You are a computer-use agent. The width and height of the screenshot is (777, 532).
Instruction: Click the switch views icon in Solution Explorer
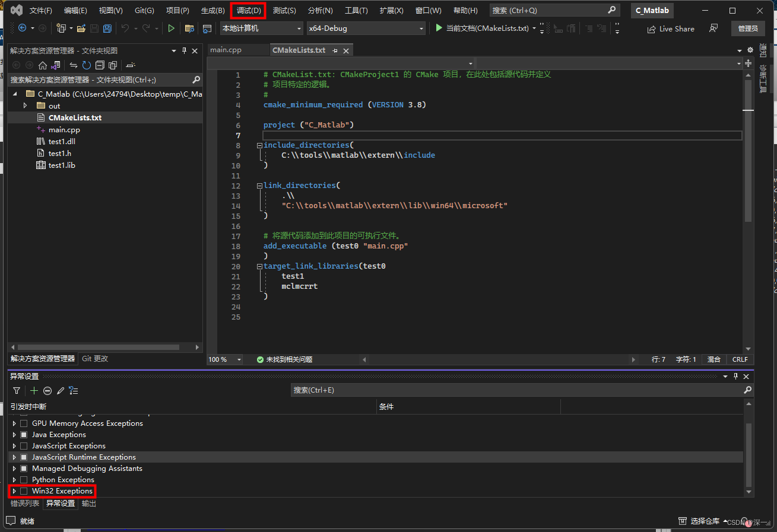point(56,65)
